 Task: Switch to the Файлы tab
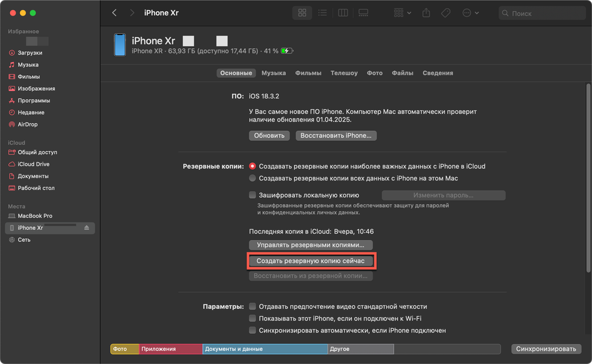(x=403, y=73)
